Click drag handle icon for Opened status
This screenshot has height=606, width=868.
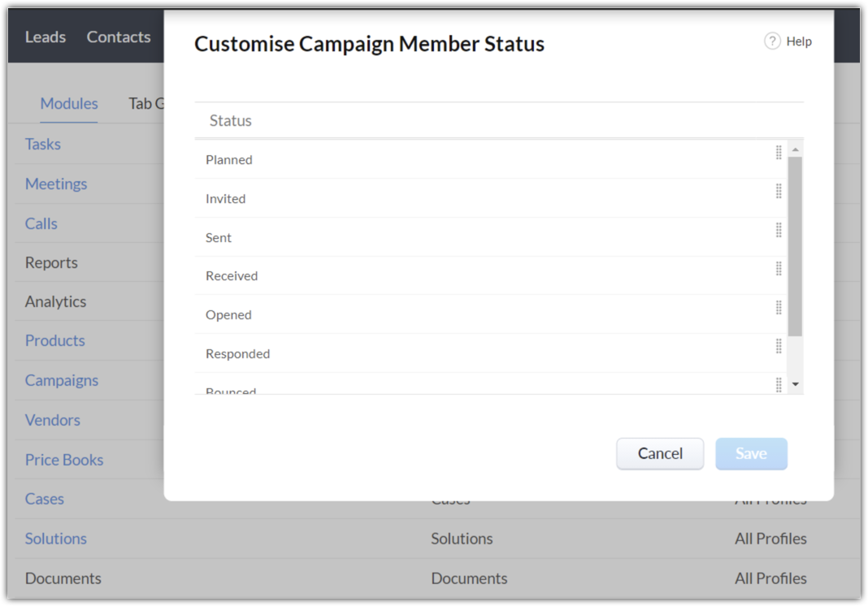(779, 307)
